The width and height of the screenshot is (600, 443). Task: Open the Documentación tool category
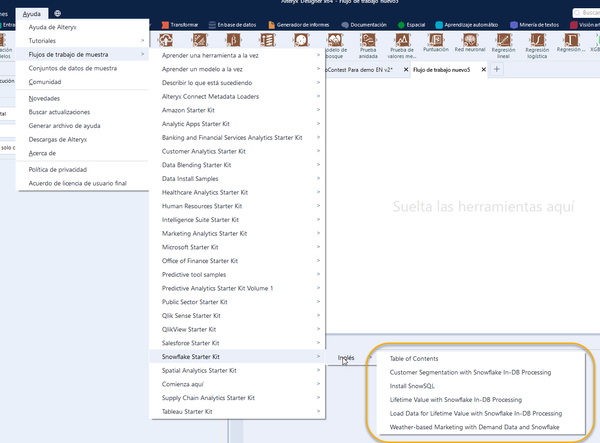364,25
